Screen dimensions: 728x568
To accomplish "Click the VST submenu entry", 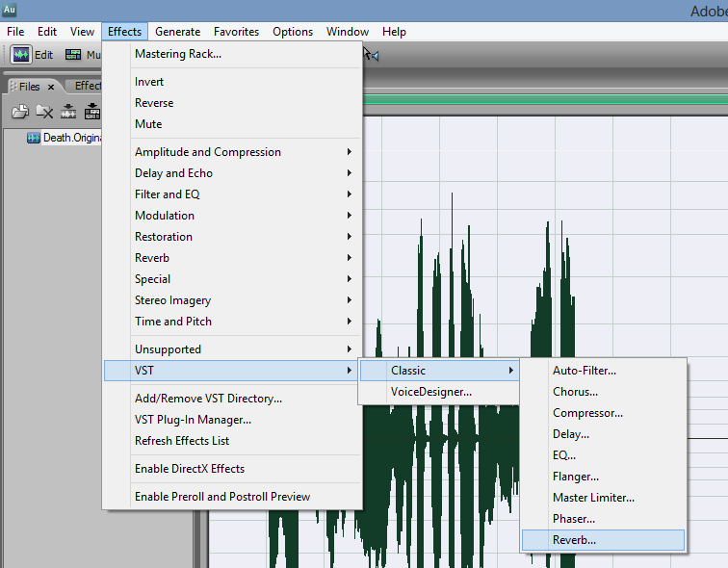I will coord(231,371).
